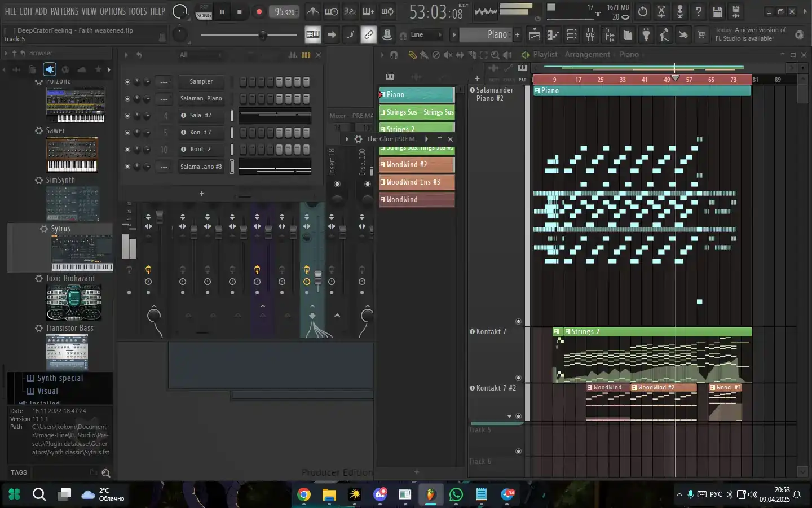Add a channel with the rack plus button

(202, 194)
